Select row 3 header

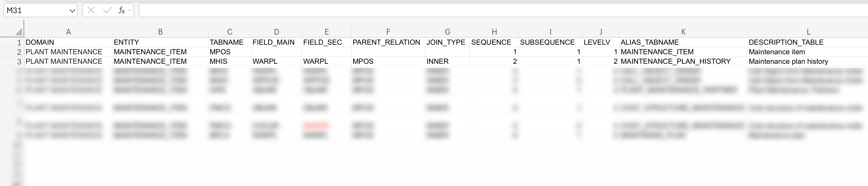click(x=19, y=62)
